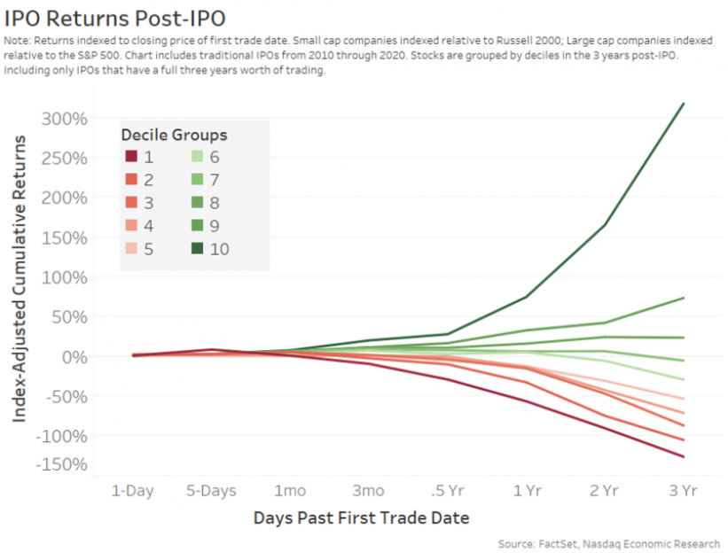Click the '1-Day' x-axis label
Viewport: 728px width, 560px height.
132,490
